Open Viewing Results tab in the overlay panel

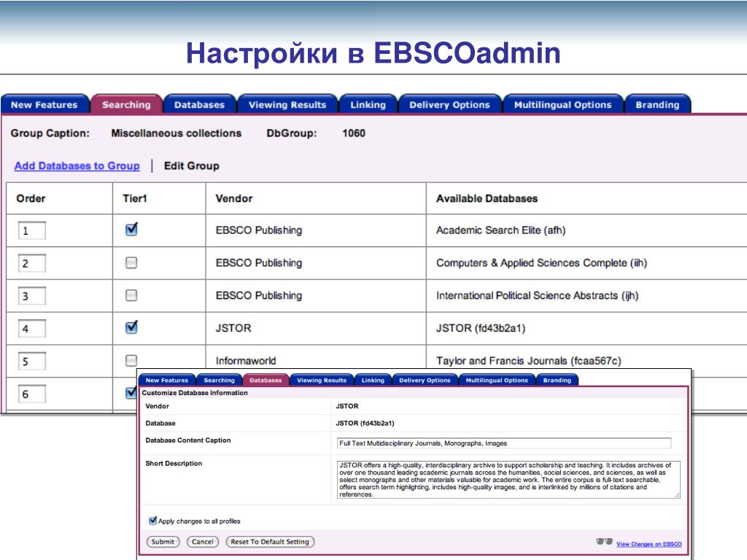tap(322, 380)
